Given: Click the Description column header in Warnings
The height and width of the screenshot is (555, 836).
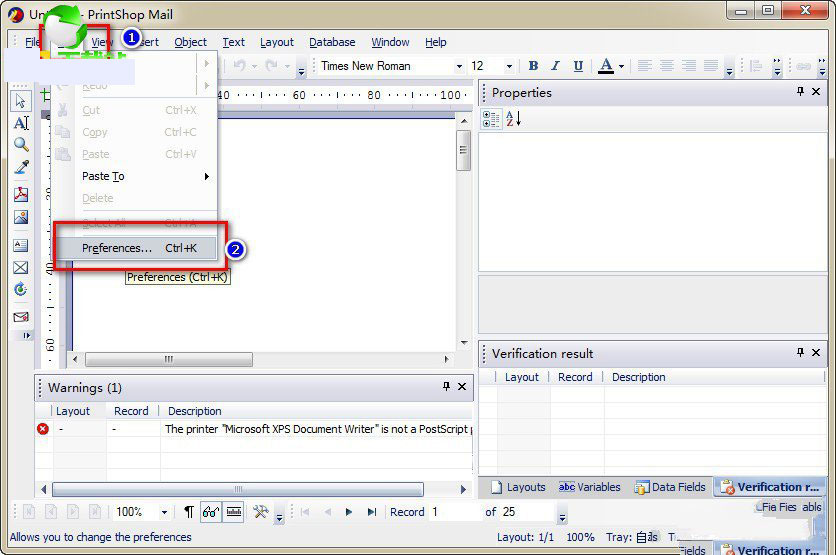Looking at the screenshot, I should 195,411.
